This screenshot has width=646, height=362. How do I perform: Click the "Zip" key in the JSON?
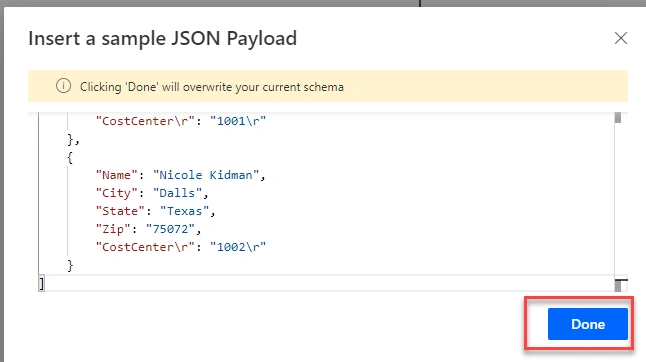[113, 229]
